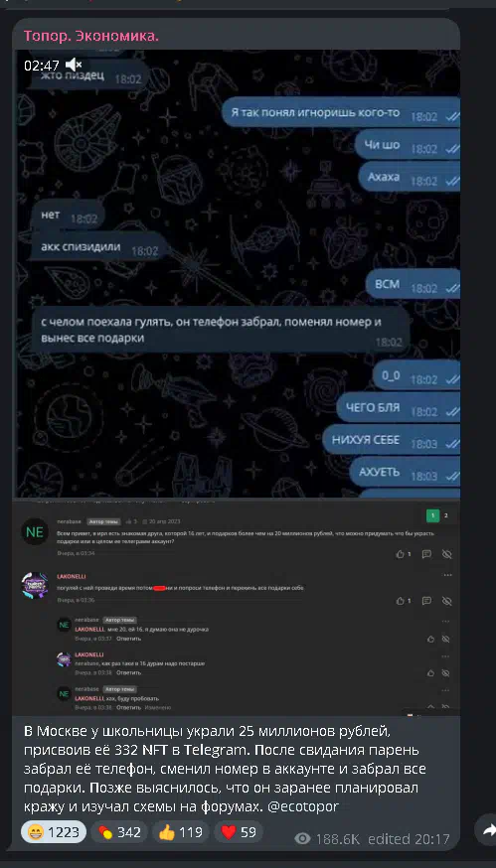Add the red heart reaction 59
496x868 pixels.
tap(239, 831)
